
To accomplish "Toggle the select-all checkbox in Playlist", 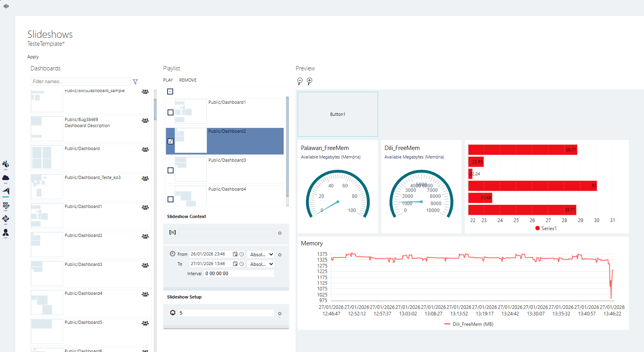I will click(x=170, y=92).
